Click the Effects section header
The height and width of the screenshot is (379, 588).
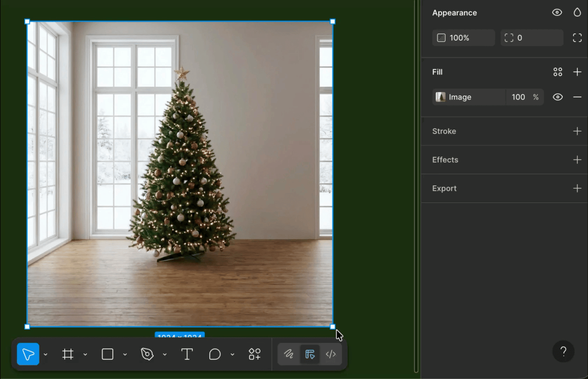(x=445, y=160)
